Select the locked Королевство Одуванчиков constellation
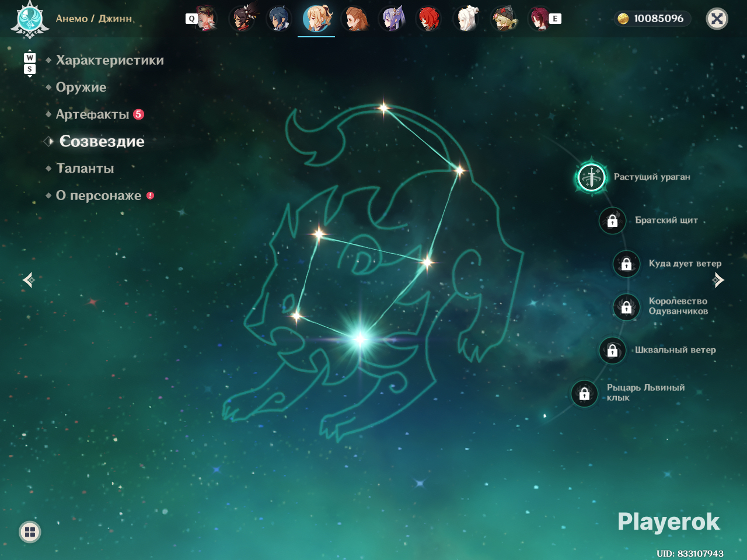Image resolution: width=747 pixels, height=560 pixels. pyautogui.click(x=626, y=306)
